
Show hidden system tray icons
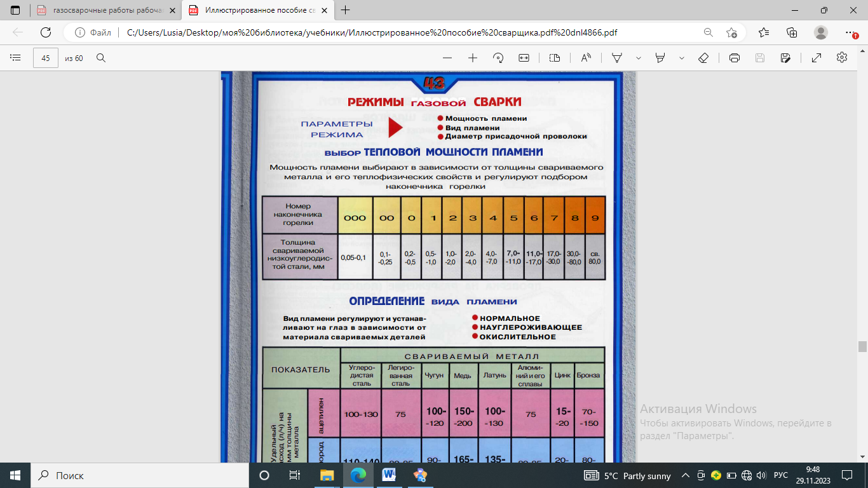click(x=686, y=475)
